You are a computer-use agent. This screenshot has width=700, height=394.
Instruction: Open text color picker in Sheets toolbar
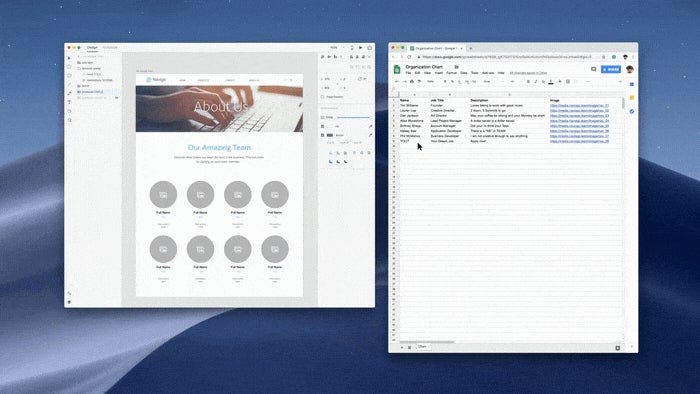tap(551, 82)
